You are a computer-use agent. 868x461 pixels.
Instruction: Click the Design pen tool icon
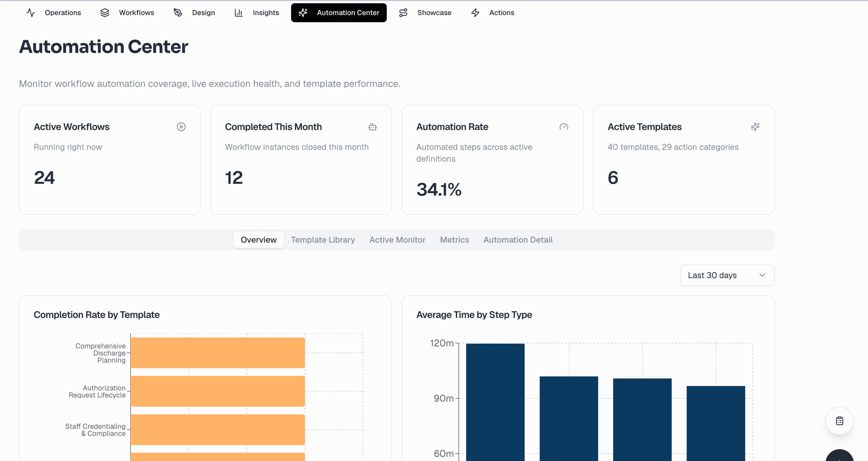click(x=178, y=13)
